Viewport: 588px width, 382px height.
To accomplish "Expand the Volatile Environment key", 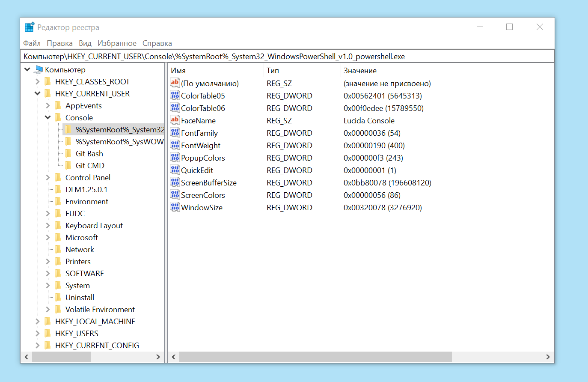I will click(x=48, y=309).
